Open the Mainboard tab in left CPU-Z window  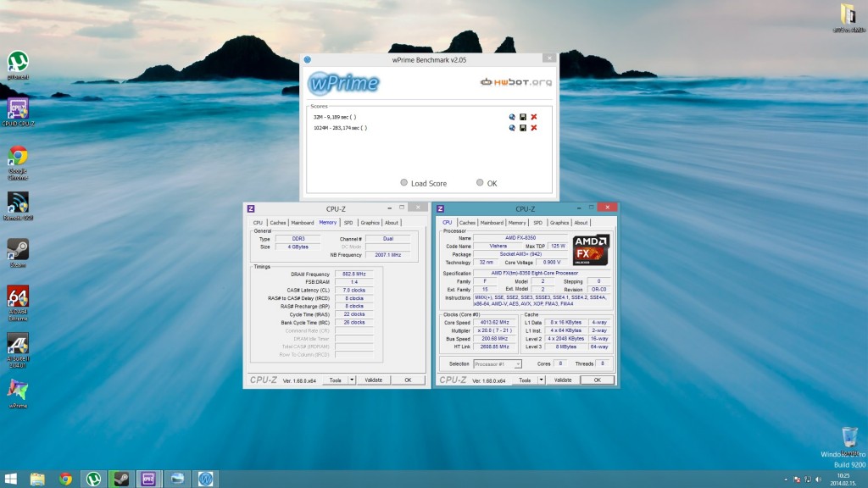303,223
